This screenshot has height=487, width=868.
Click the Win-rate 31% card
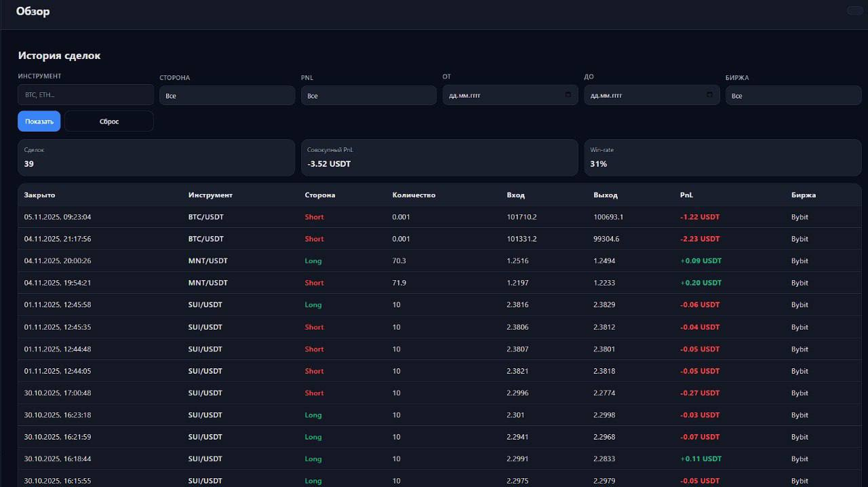click(x=723, y=157)
